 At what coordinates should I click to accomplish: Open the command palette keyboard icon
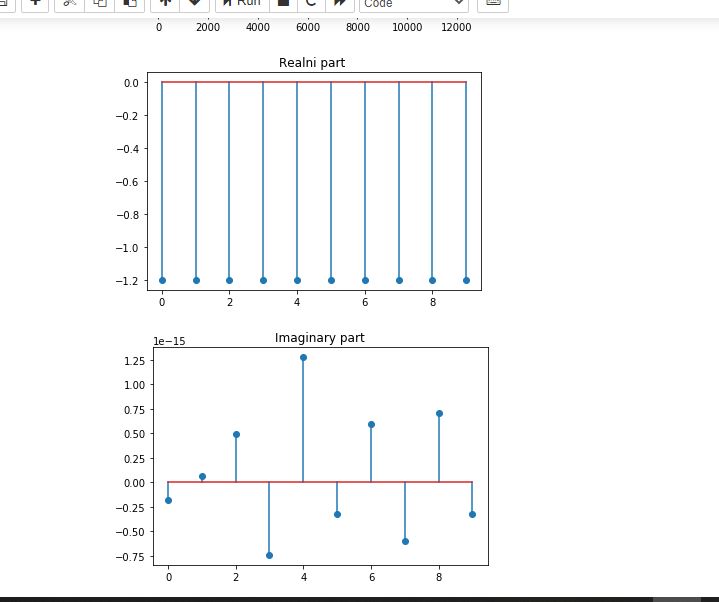coord(493,4)
